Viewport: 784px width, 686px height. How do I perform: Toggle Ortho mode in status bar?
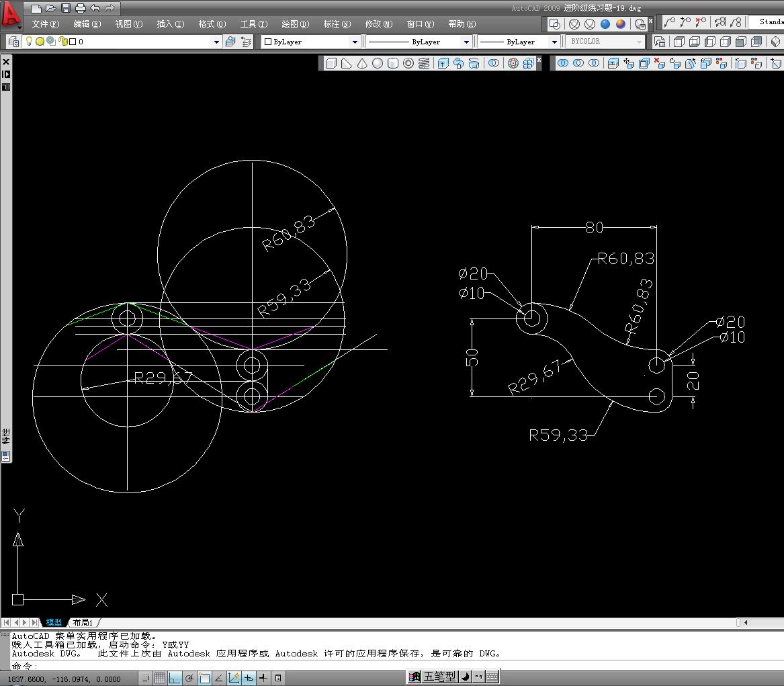click(175, 679)
